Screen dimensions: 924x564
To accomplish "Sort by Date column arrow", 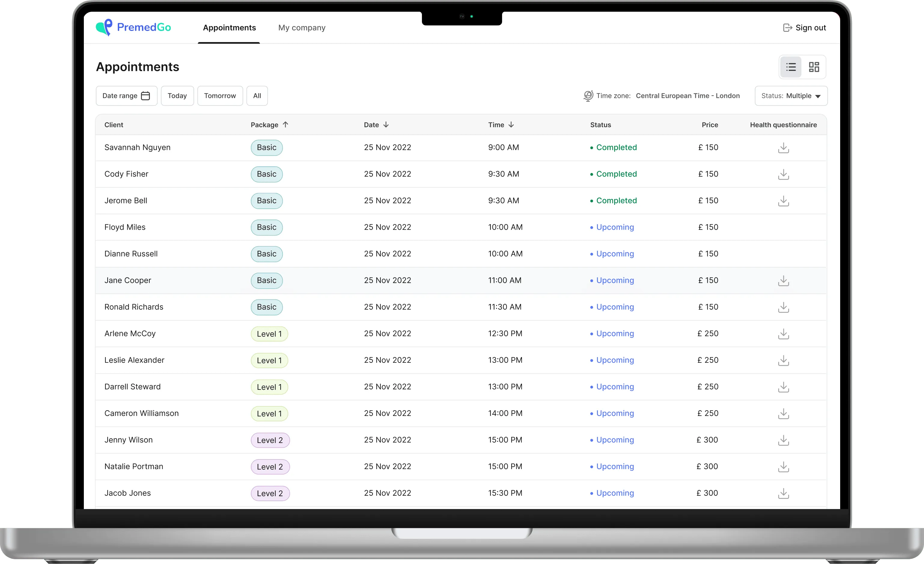I will (x=386, y=124).
